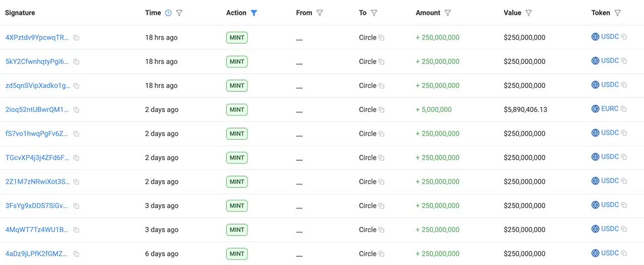This screenshot has width=644, height=265.
Task: Copy the USDC token address in the last row
Action: (x=624, y=253)
